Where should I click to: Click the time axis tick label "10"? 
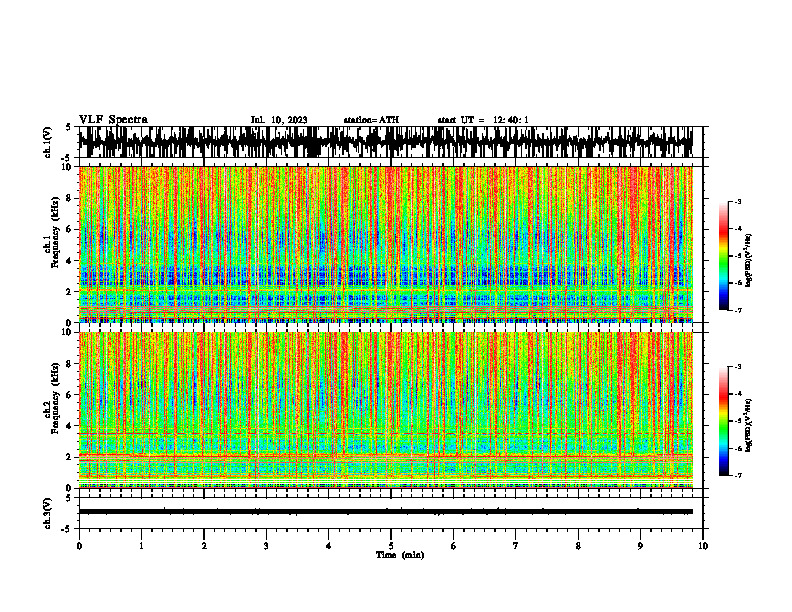click(703, 546)
